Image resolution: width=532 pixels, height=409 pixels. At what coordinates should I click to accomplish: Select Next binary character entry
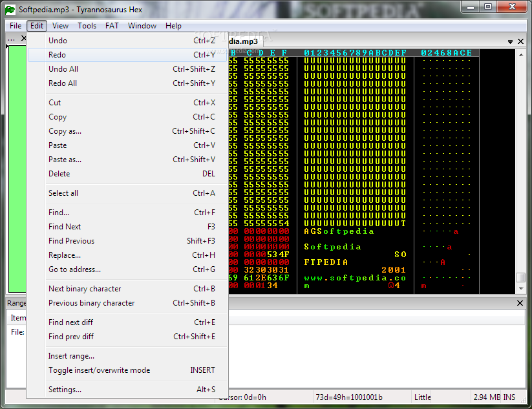(x=127, y=289)
